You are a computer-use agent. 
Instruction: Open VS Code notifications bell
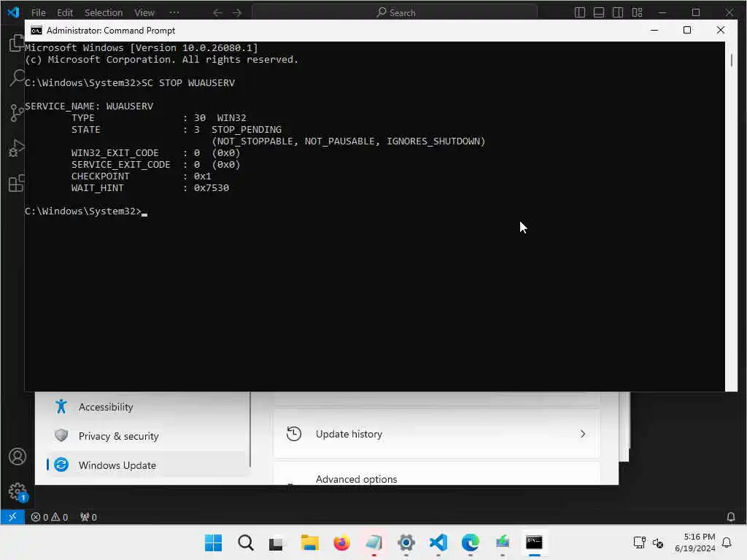tap(731, 517)
